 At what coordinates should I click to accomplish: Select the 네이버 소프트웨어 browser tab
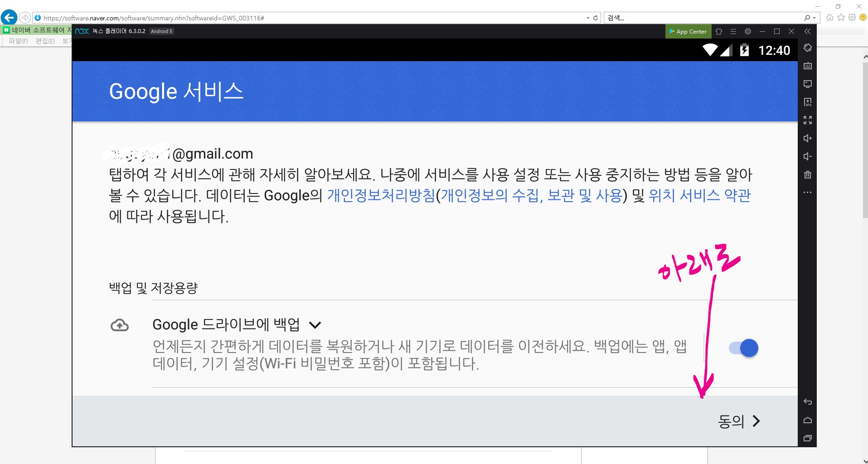click(x=37, y=30)
